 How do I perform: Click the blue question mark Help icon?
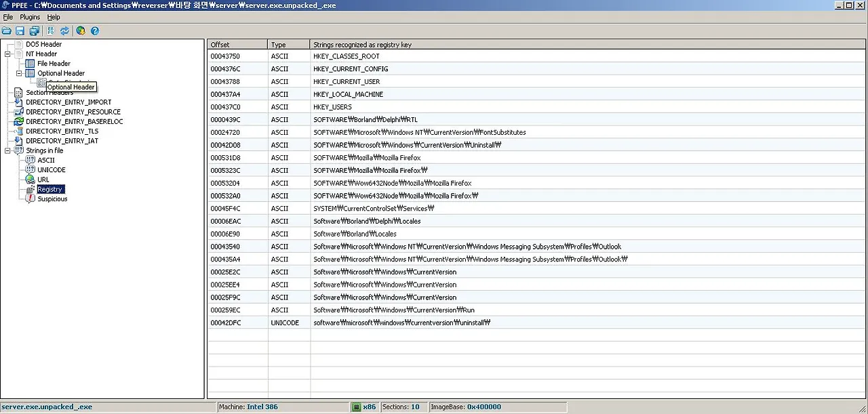[95, 30]
